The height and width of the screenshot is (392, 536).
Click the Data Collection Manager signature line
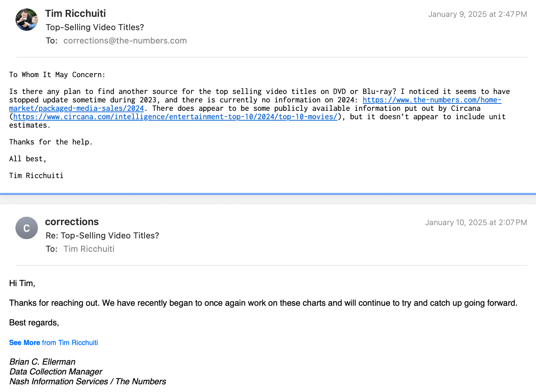[x=56, y=372]
